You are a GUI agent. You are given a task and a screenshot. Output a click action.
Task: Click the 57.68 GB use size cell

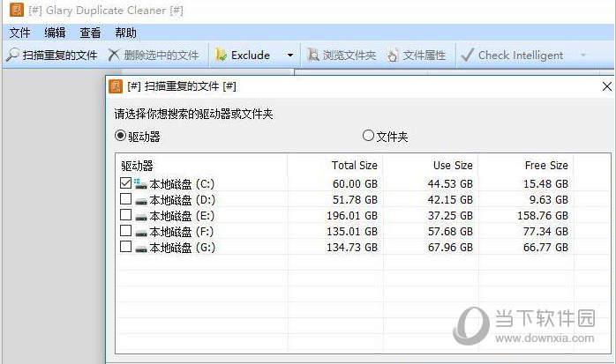point(450,231)
